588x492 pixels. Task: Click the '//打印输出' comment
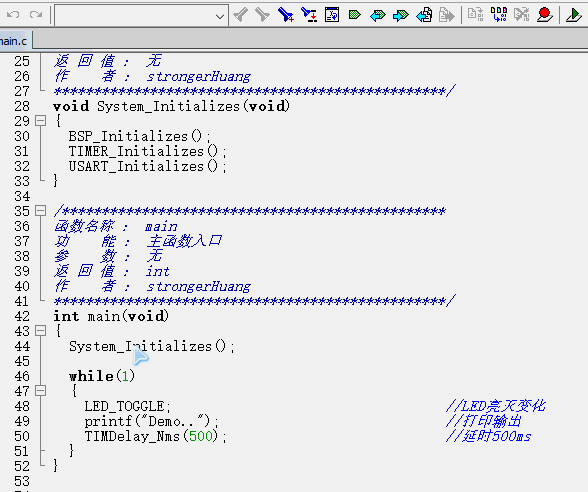pos(484,421)
